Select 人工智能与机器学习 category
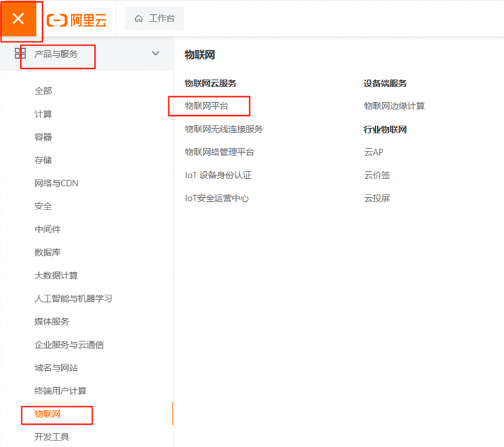The height and width of the screenshot is (447, 504). click(x=73, y=299)
